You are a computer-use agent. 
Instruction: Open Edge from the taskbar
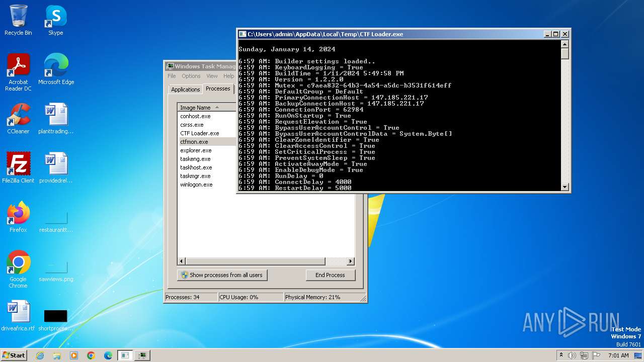pyautogui.click(x=108, y=355)
